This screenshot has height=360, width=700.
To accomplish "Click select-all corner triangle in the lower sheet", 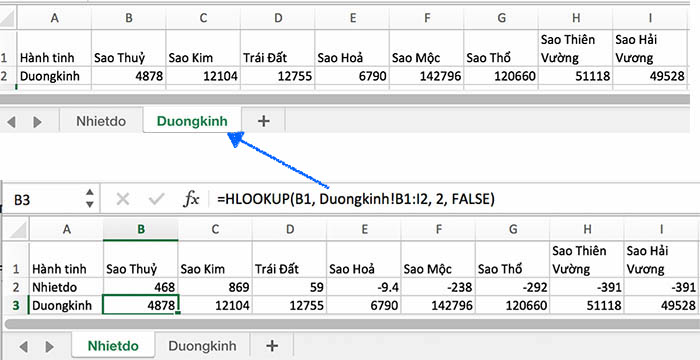I will (x=17, y=230).
